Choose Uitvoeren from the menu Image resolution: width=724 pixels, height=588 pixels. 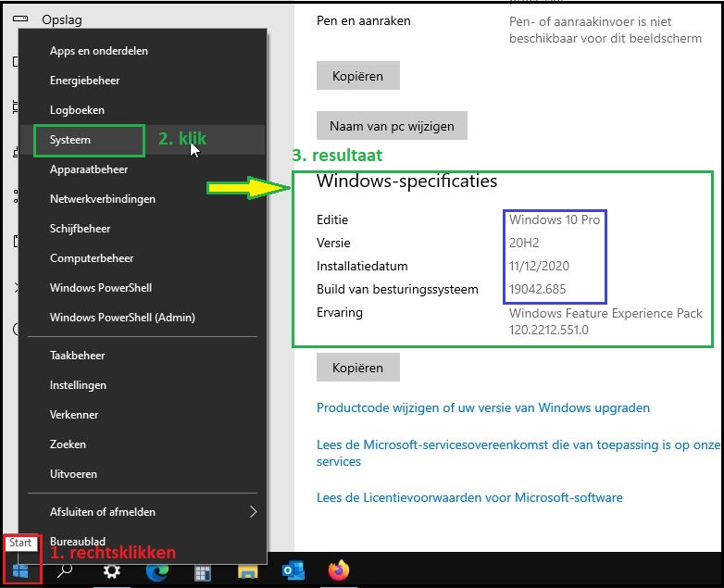click(x=143, y=473)
